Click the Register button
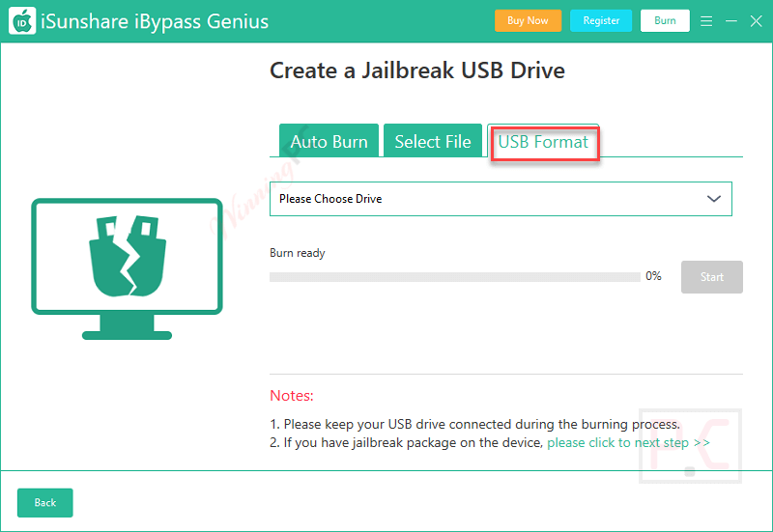The width and height of the screenshot is (773, 532). [601, 20]
